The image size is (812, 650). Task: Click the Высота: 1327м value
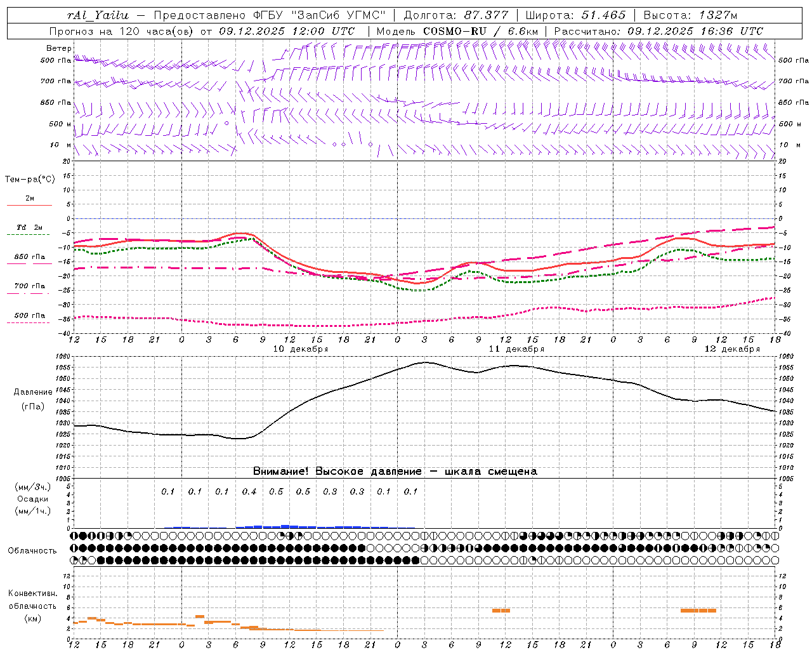(690, 15)
